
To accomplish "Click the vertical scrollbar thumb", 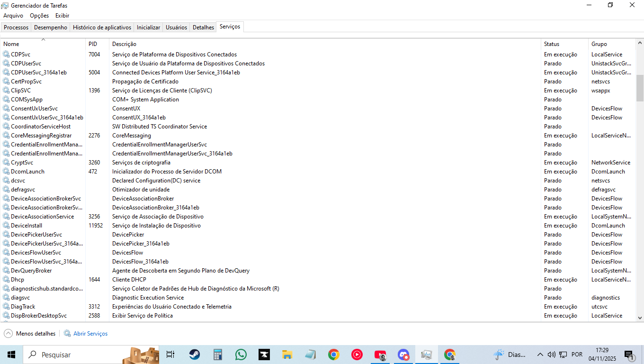I will [x=640, y=88].
